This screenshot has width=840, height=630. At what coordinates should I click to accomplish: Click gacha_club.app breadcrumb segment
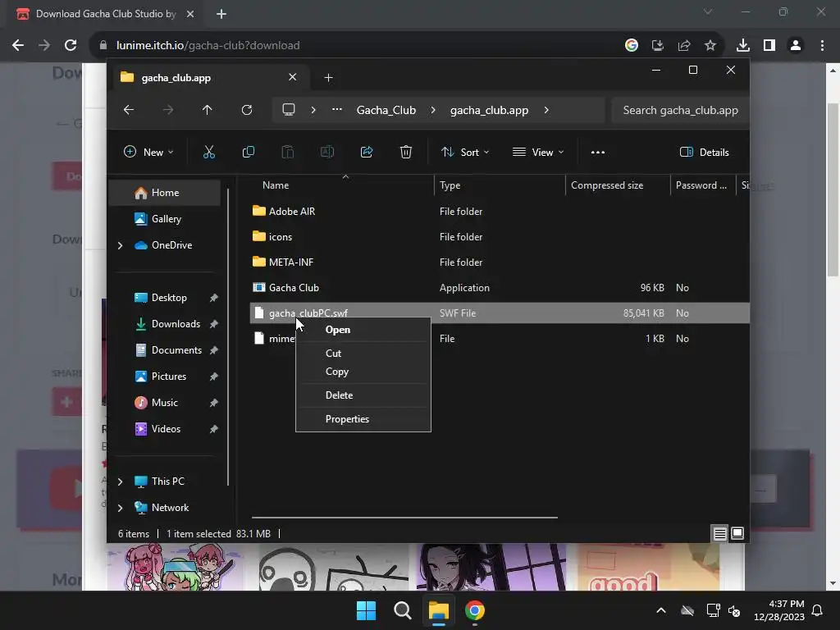coord(489,110)
